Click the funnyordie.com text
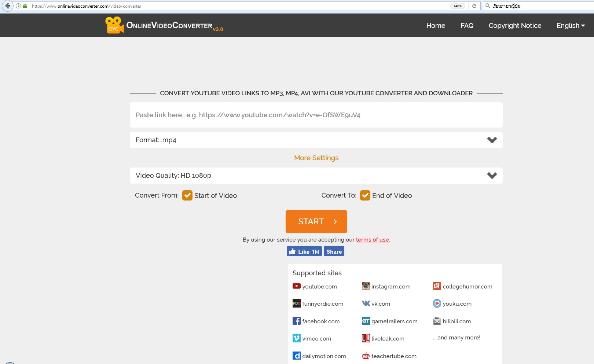The width and height of the screenshot is (594, 364). point(323,304)
